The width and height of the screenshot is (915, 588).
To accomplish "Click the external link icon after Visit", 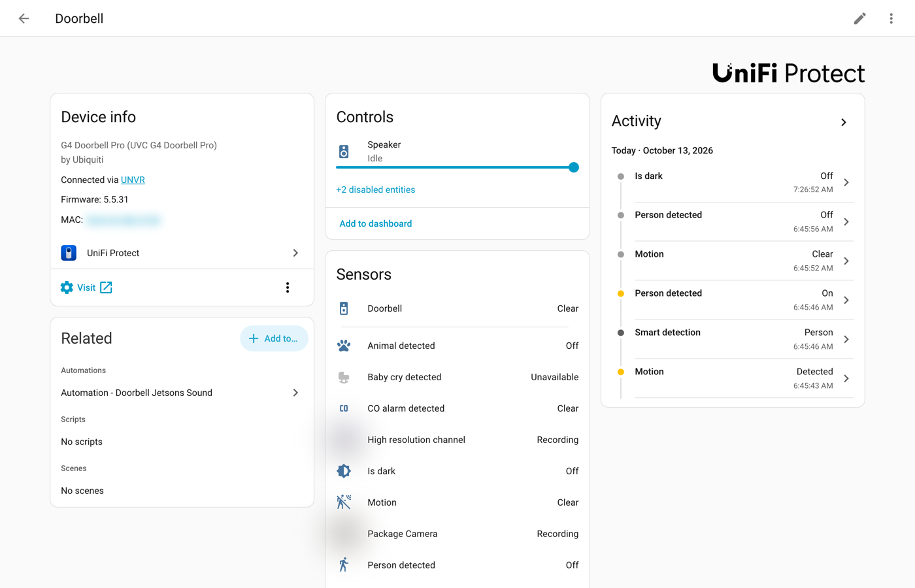I will 106,287.
